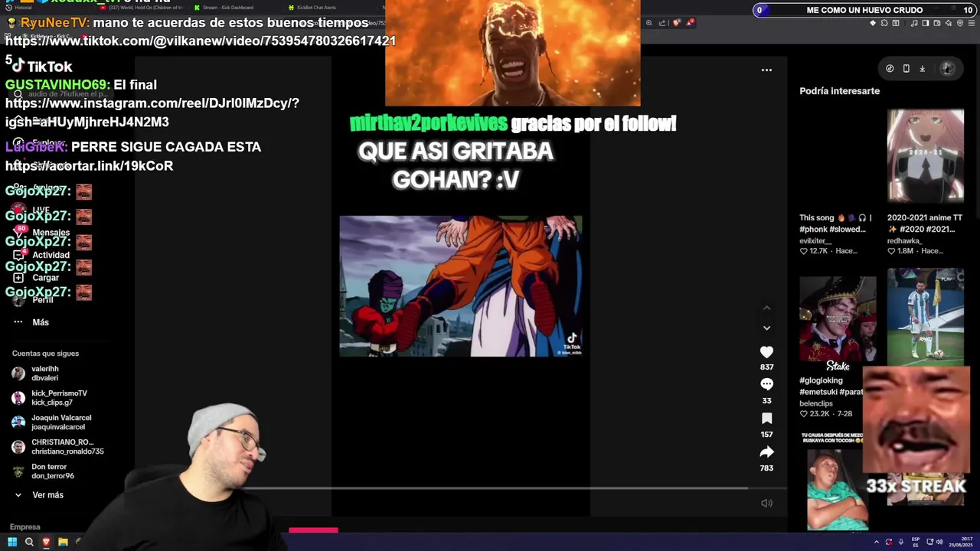
Task: Click the download desktop app icon
Action: click(922, 68)
